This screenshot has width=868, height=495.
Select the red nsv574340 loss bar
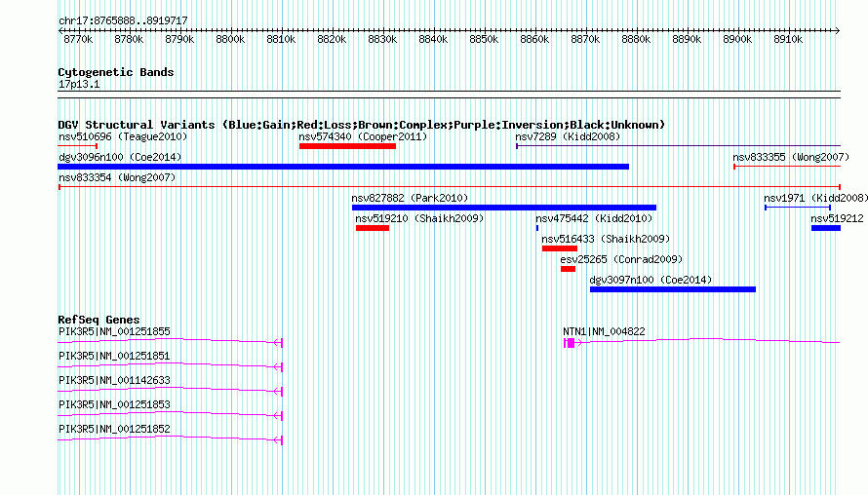pos(347,146)
